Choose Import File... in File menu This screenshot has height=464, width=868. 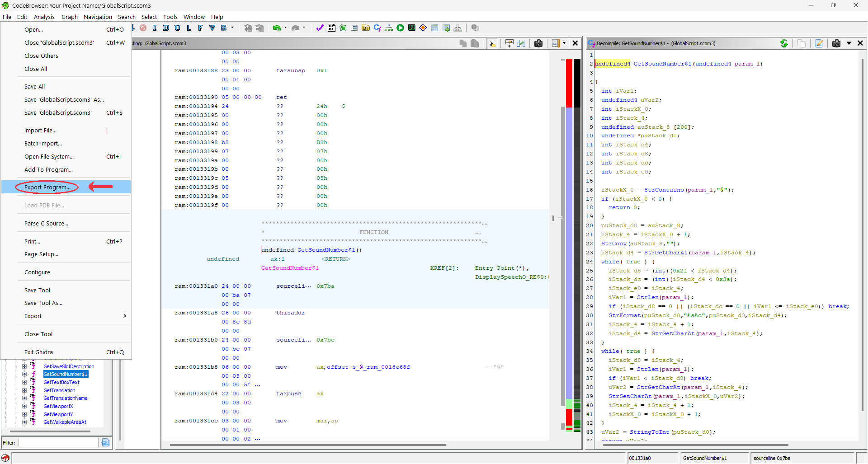(66, 130)
